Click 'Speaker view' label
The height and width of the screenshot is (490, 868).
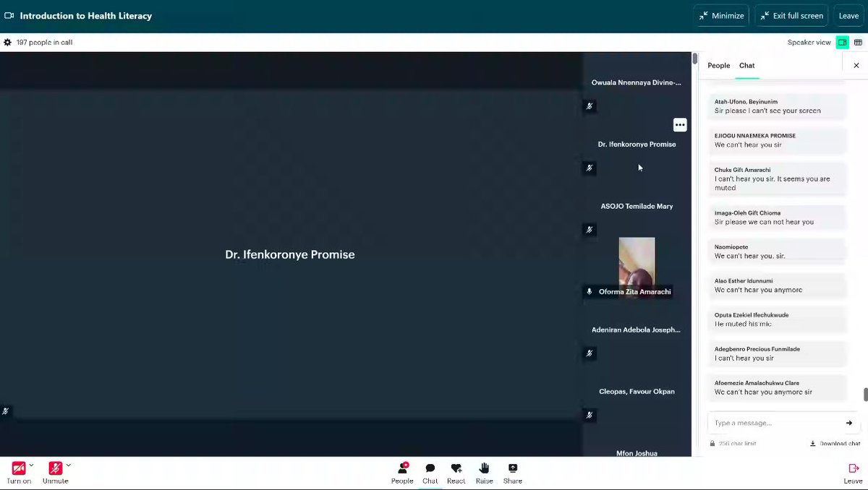click(x=809, y=43)
